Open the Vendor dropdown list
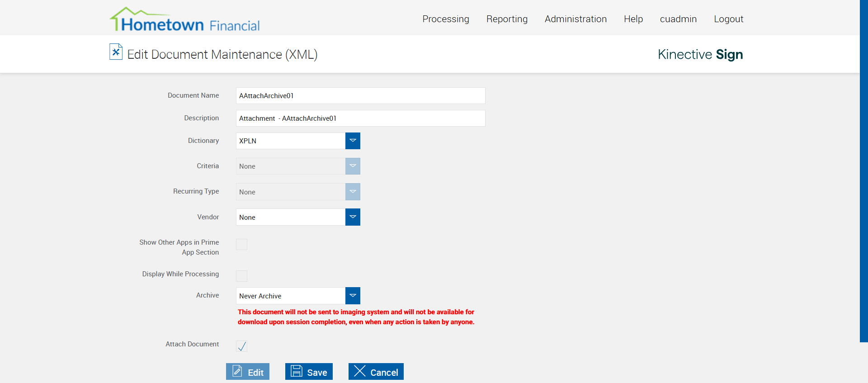This screenshot has height=383, width=868. (x=353, y=217)
